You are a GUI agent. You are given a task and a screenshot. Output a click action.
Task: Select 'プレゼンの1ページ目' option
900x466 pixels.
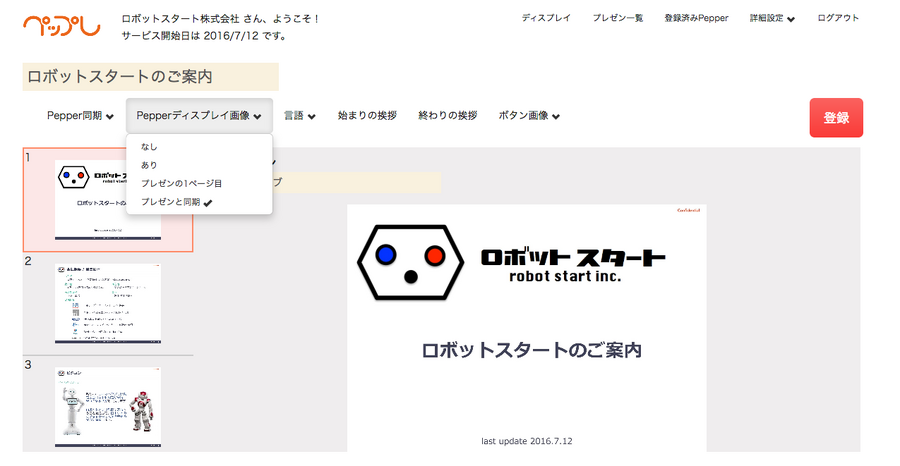(181, 184)
